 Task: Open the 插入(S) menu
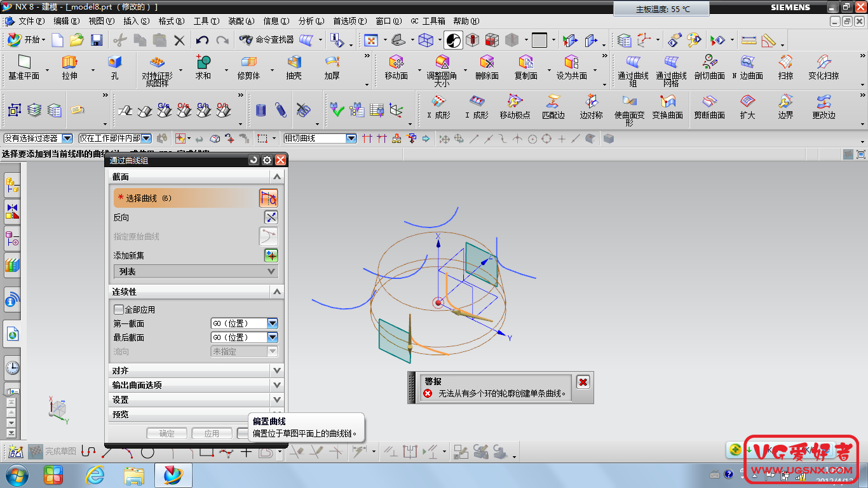click(137, 21)
